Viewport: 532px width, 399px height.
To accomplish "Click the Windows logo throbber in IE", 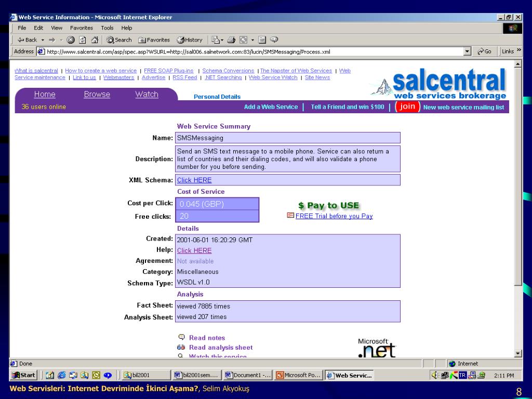I will [x=512, y=28].
